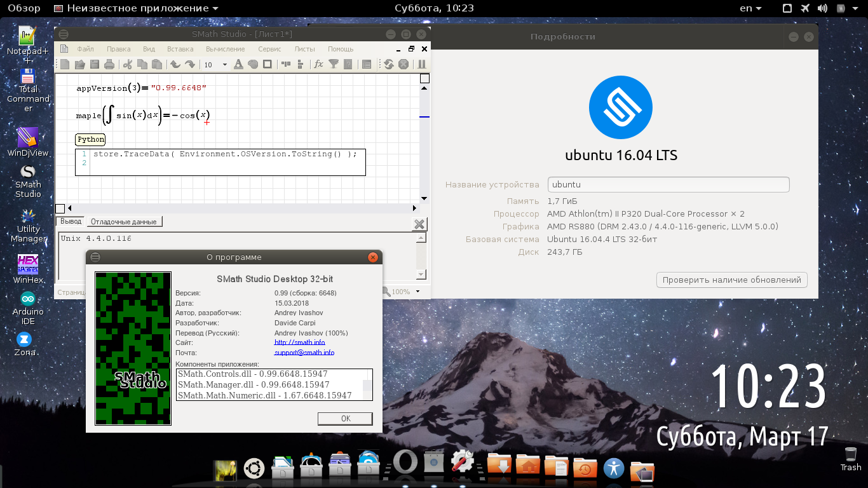Click the Название устройства 'ubuntu' field
868x488 pixels.
click(668, 185)
